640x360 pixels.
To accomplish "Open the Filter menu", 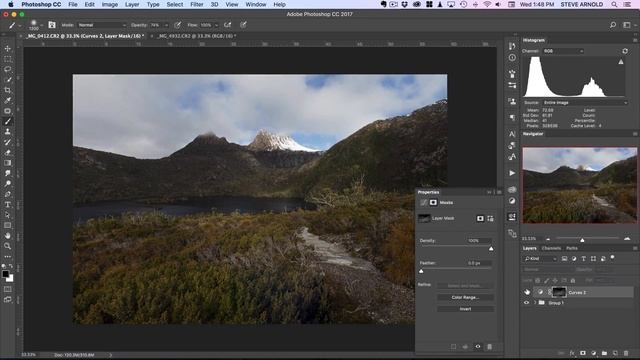I will [197, 4].
